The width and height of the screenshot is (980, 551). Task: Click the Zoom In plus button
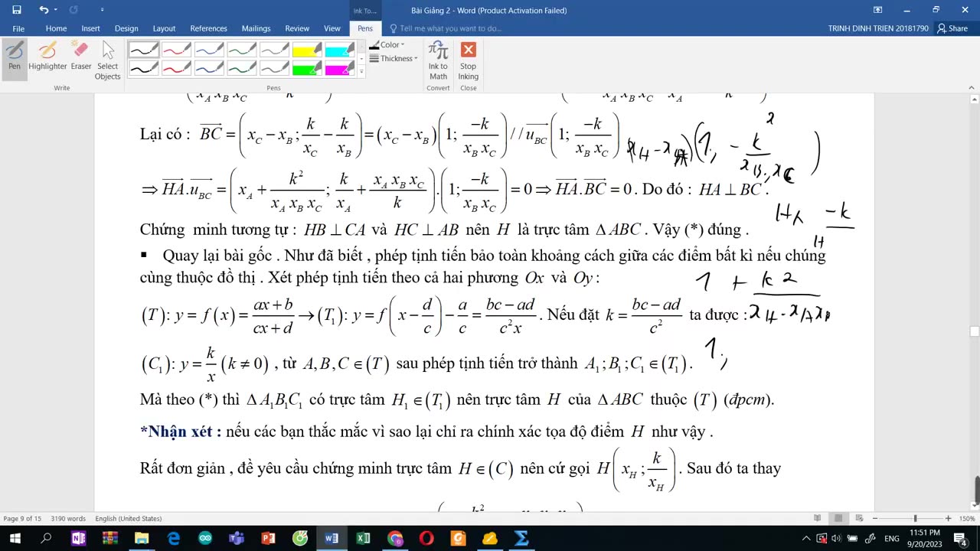pos(948,518)
